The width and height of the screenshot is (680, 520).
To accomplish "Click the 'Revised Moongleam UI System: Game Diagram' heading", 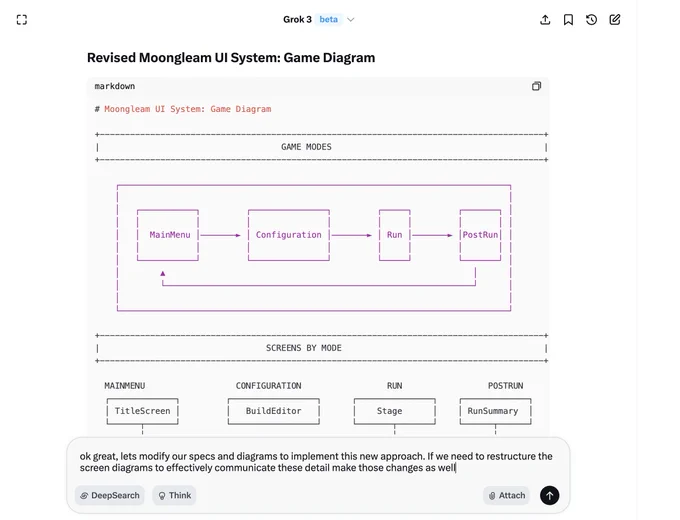I will 231,58.
